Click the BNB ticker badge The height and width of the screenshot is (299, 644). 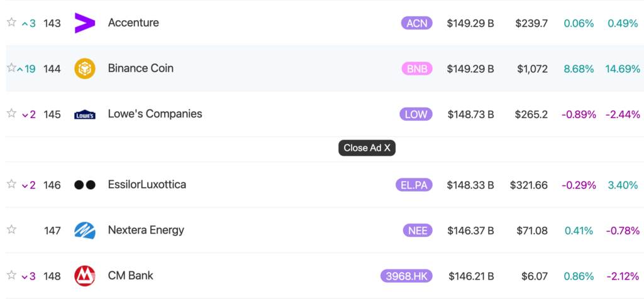click(417, 68)
